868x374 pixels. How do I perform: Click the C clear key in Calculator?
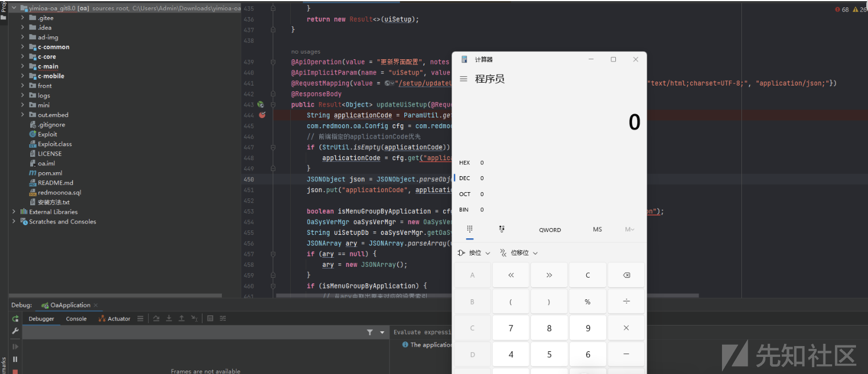(588, 275)
